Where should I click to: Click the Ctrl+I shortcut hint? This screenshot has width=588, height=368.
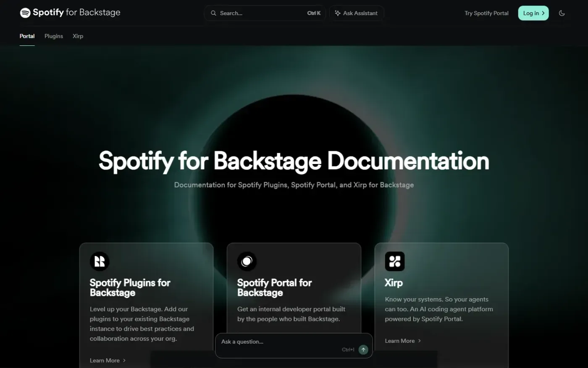[348, 349]
